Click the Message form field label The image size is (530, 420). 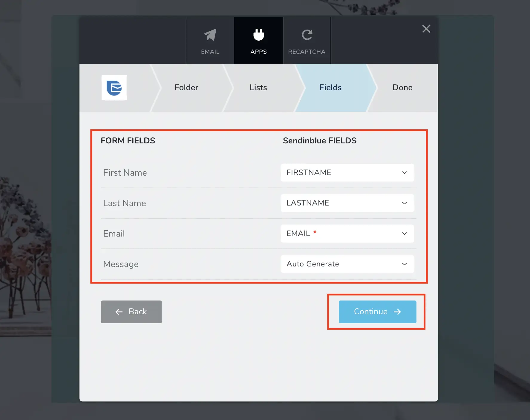pyautogui.click(x=121, y=264)
